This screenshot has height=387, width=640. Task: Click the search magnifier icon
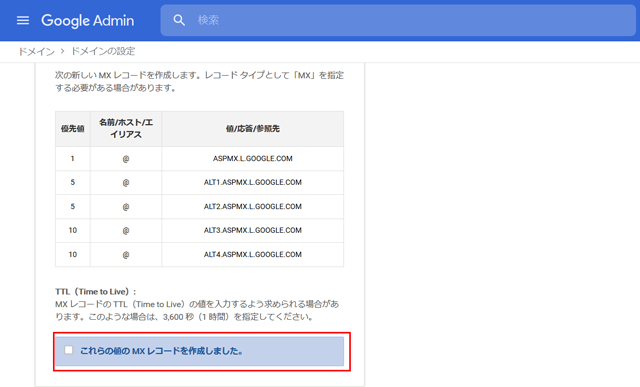(x=179, y=20)
